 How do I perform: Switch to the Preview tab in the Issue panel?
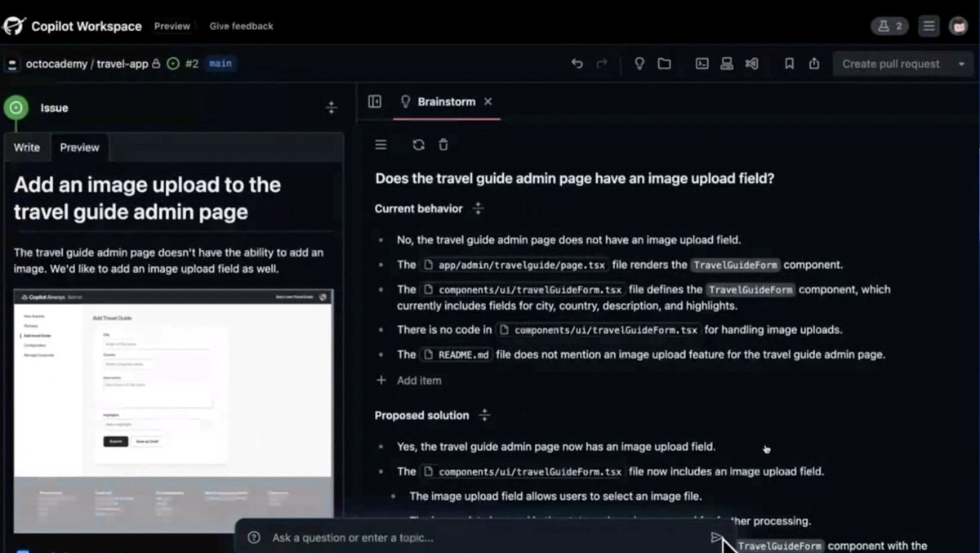coord(79,148)
